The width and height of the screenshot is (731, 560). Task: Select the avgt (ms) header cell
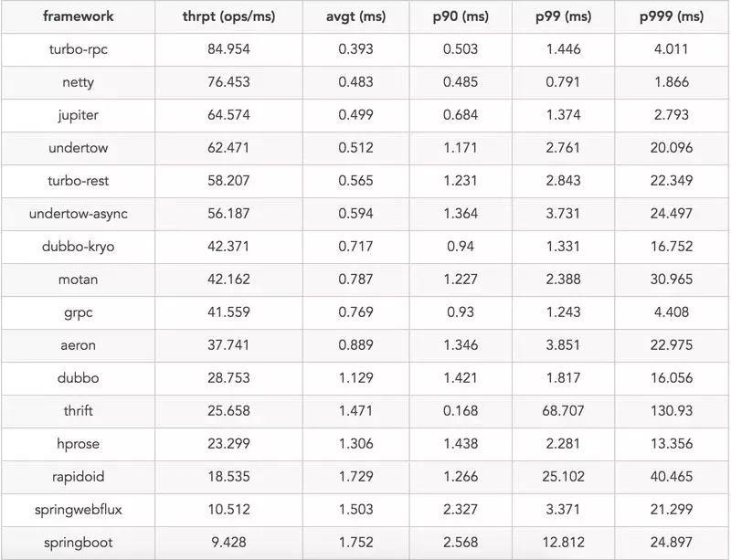355,16
